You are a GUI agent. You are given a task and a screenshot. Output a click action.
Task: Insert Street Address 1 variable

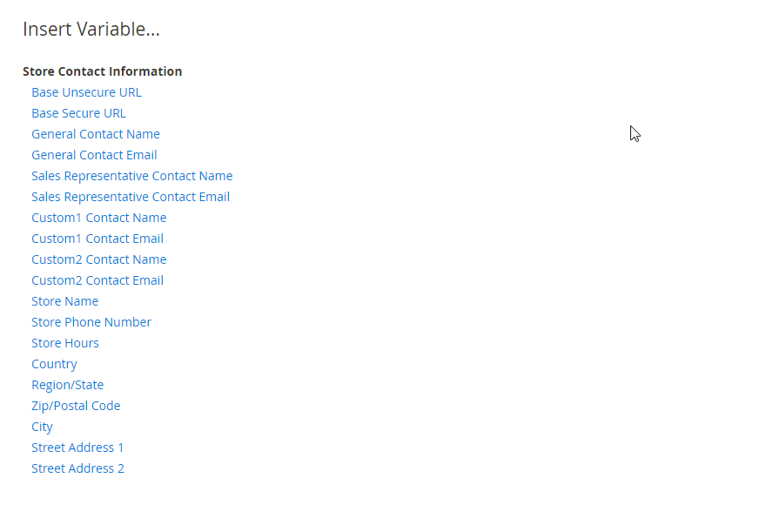pos(77,448)
